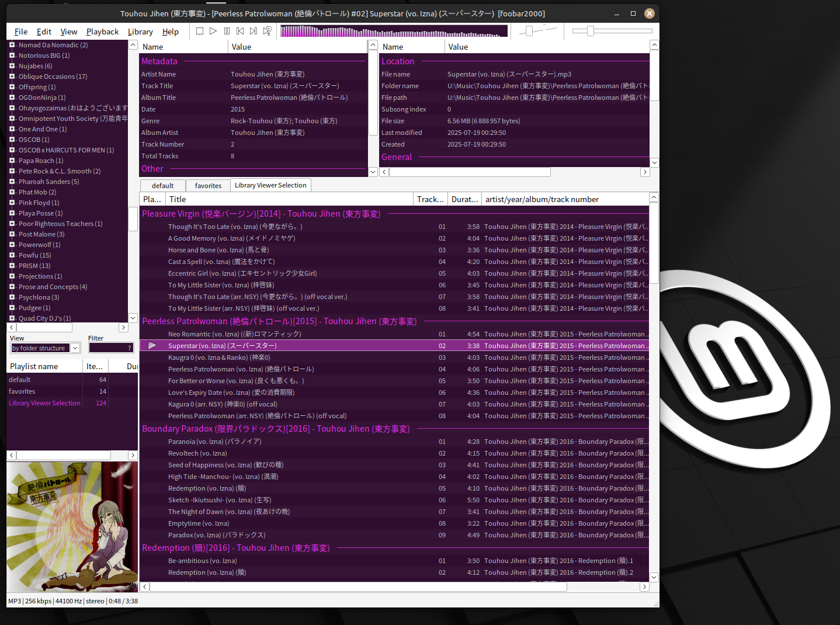The image size is (840, 625).
Task: Open the File menu
Action: coord(21,32)
